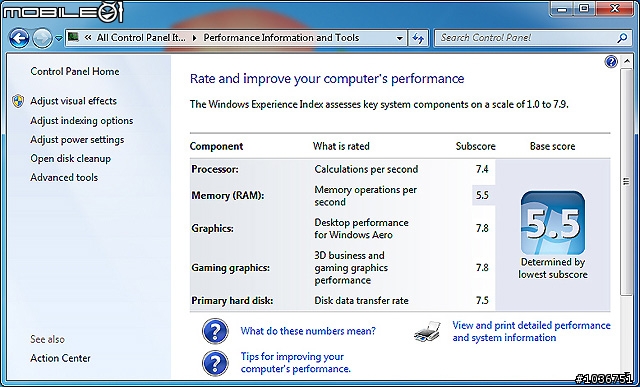Viewport: 640px width, 387px height.
Task: Go back with the Back arrow button
Action: [19, 39]
